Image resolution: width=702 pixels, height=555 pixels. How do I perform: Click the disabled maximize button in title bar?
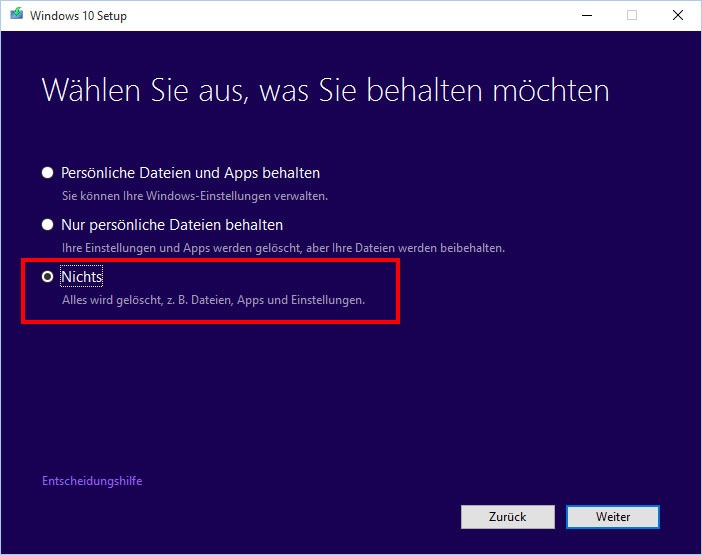pyautogui.click(x=632, y=15)
